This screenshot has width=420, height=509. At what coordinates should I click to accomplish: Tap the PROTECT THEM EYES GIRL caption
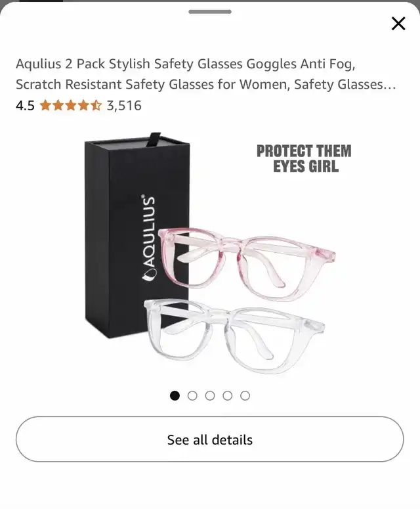click(x=304, y=159)
